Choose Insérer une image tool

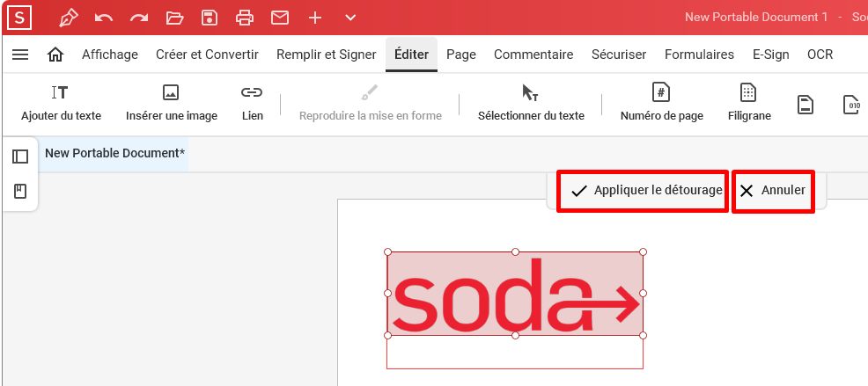pos(172,103)
